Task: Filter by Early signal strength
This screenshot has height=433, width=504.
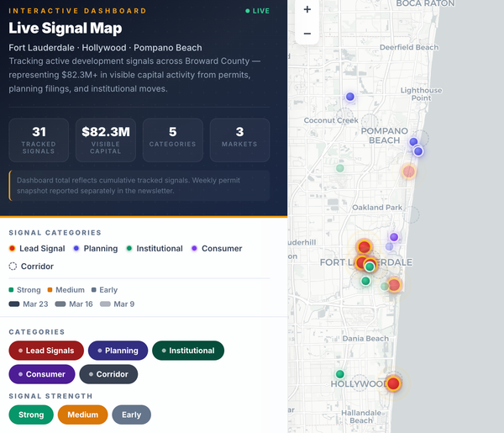Action: point(131,415)
